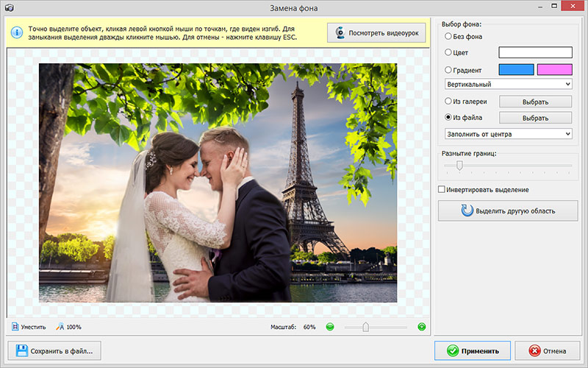Click the Уместить fit-to-window icon
The height and width of the screenshot is (368, 588).
click(x=15, y=327)
